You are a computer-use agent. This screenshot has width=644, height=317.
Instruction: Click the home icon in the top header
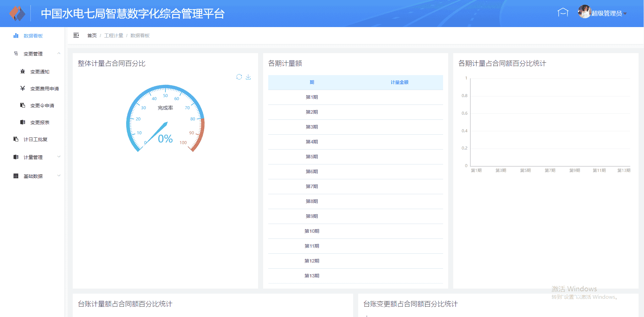click(x=562, y=13)
